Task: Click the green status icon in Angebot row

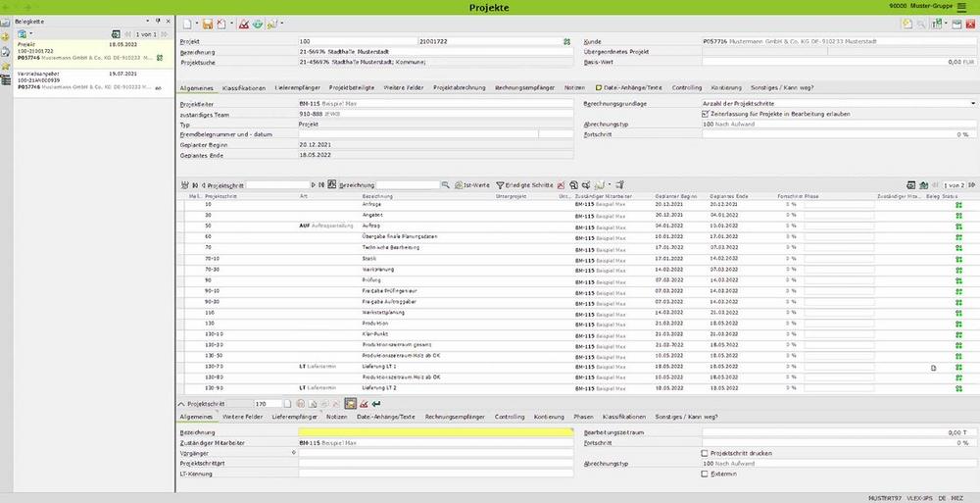Action: coord(957,214)
